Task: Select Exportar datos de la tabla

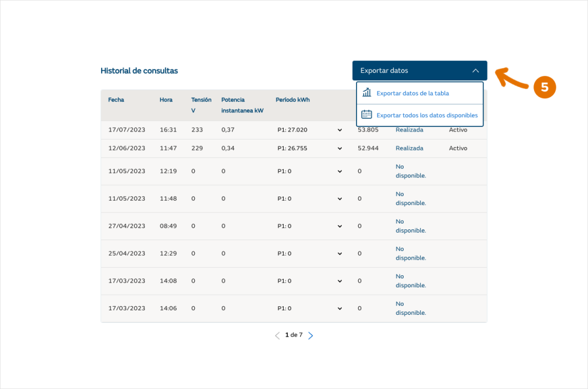Action: click(x=412, y=93)
